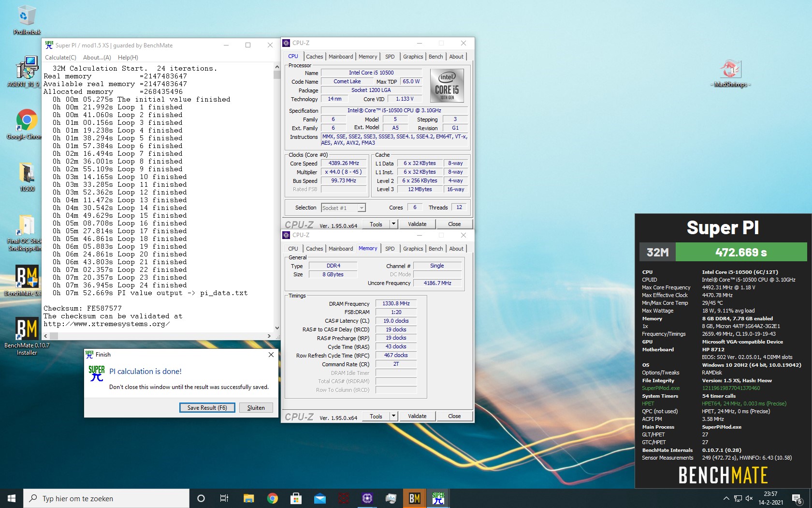This screenshot has width=812, height=508.
Task: Open Task View on taskbar
Action: pos(224,498)
